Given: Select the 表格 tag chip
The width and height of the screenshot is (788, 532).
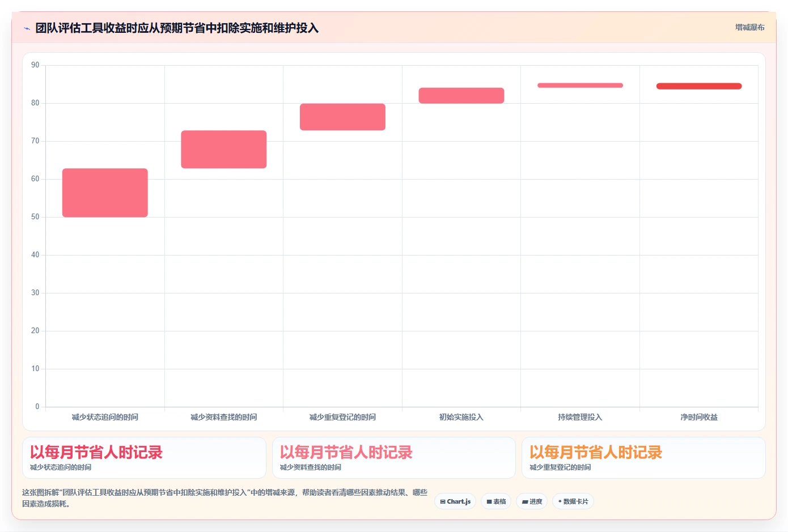Looking at the screenshot, I should click(496, 501).
